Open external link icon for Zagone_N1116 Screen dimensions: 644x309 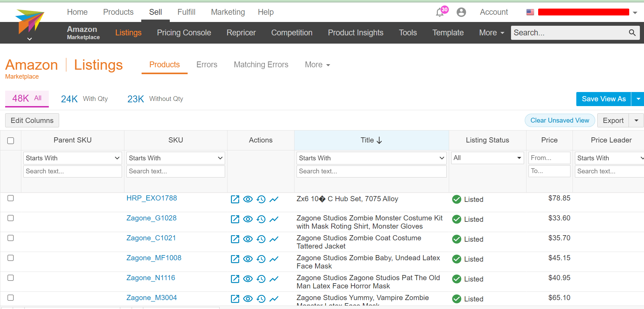[235, 279]
